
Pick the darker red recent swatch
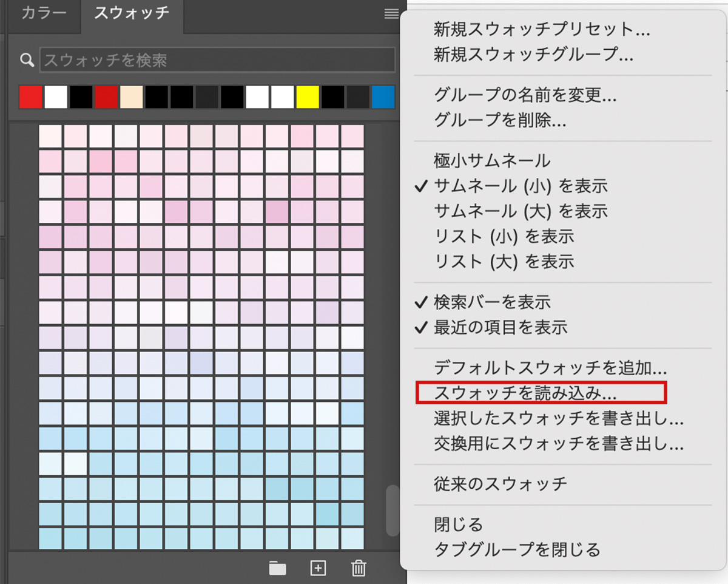(106, 97)
